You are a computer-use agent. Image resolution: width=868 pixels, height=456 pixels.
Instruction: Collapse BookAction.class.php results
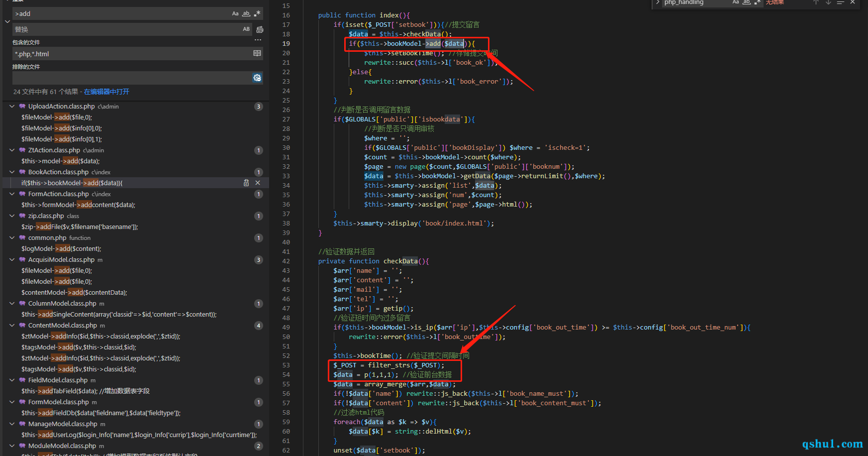(12, 172)
